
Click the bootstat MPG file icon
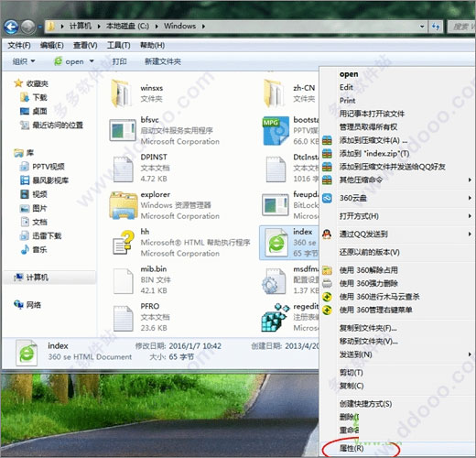(276, 131)
